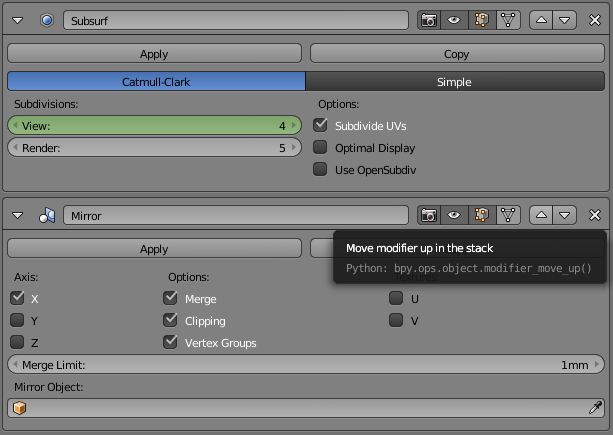
Task: Pick Mirror Object with eyedropper
Action: click(595, 408)
